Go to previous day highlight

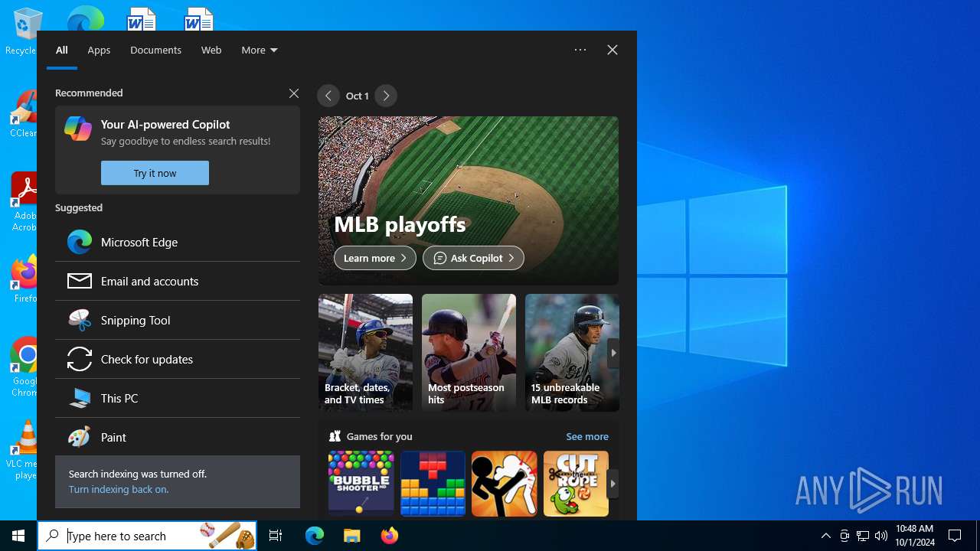click(x=328, y=96)
